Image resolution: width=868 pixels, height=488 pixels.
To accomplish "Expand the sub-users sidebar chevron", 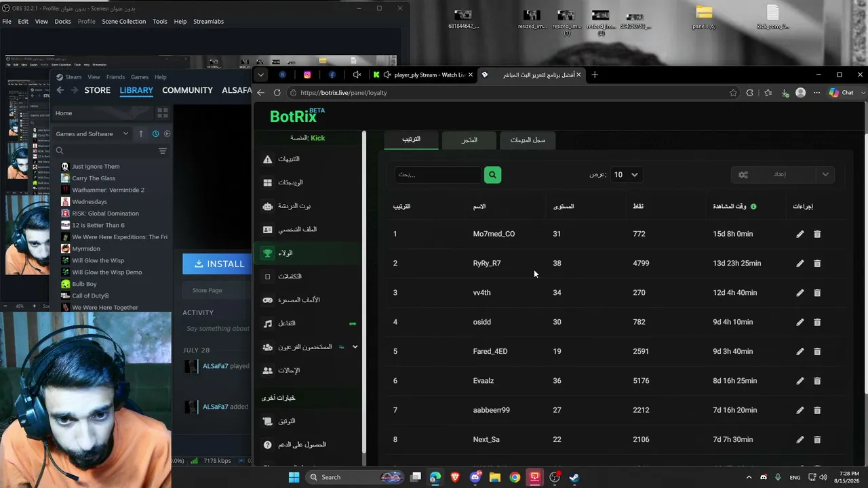I will 355,347.
